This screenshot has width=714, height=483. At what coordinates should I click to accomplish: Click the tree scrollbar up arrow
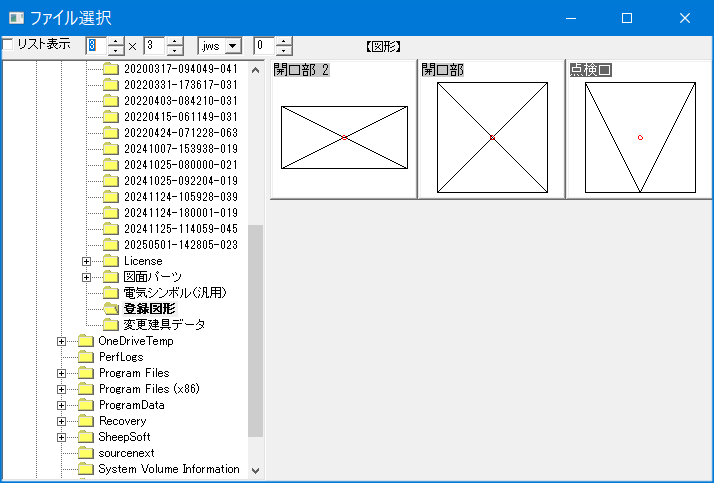click(x=255, y=70)
